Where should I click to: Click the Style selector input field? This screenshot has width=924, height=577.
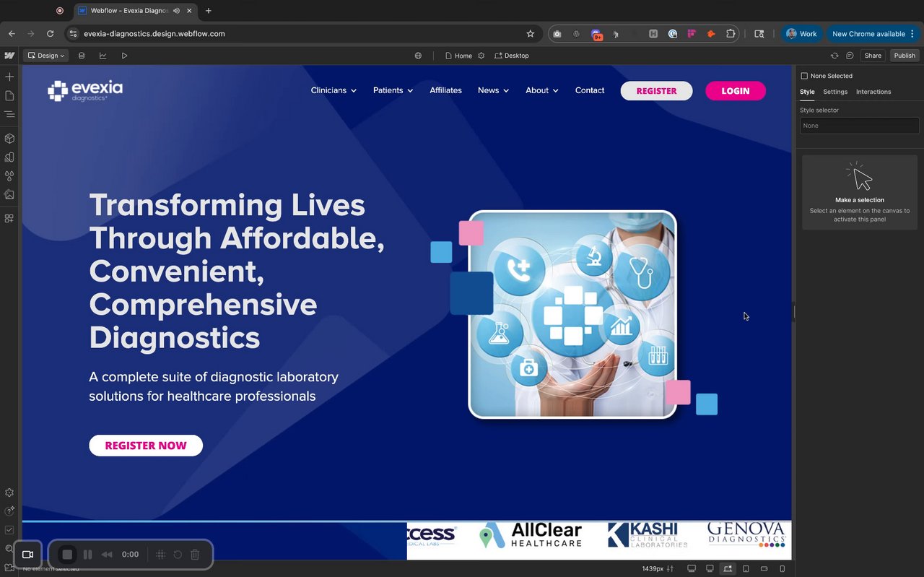pyautogui.click(x=859, y=126)
